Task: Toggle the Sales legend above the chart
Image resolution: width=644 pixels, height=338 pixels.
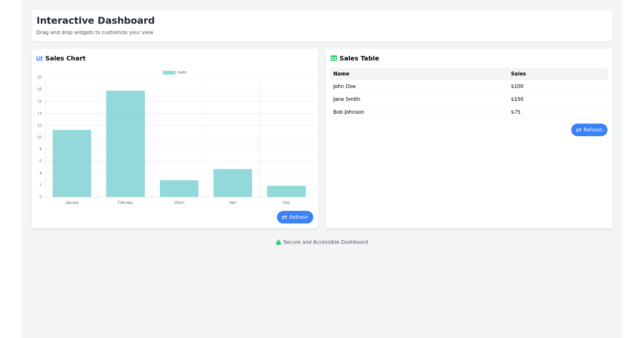Action: pos(177,71)
